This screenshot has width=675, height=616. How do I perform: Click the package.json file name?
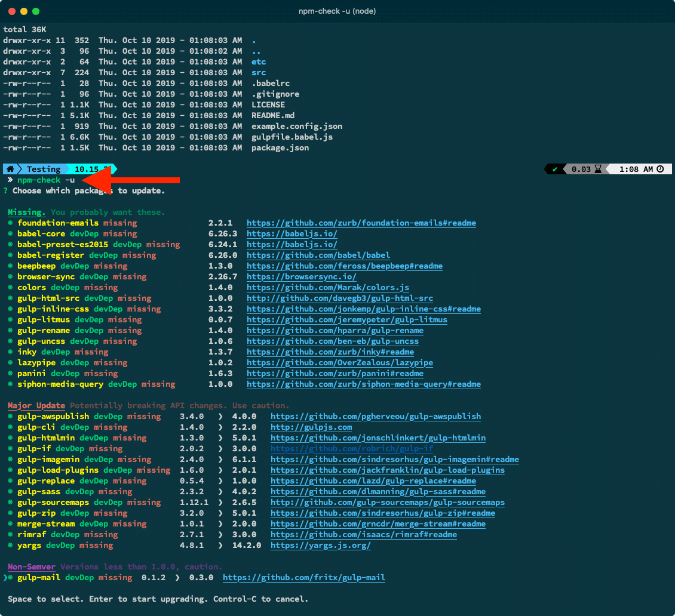pyautogui.click(x=280, y=147)
